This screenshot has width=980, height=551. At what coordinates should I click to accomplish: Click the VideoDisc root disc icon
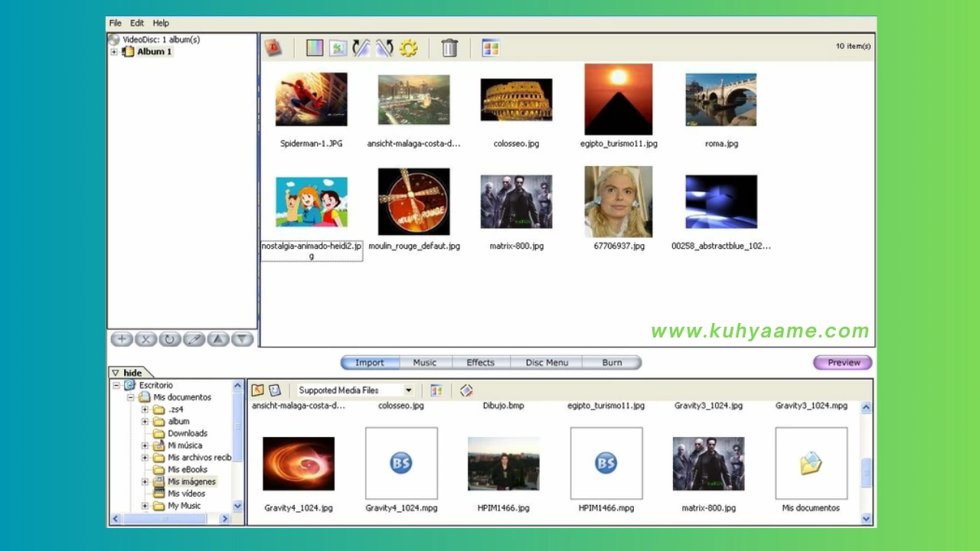[x=114, y=39]
